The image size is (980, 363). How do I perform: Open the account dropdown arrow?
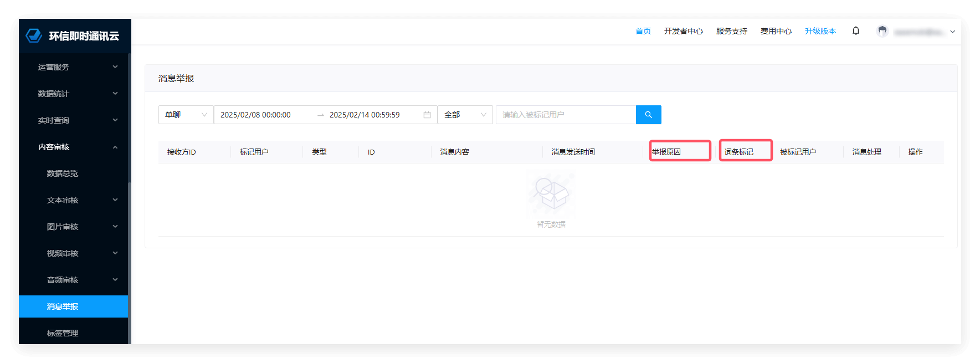[952, 32]
